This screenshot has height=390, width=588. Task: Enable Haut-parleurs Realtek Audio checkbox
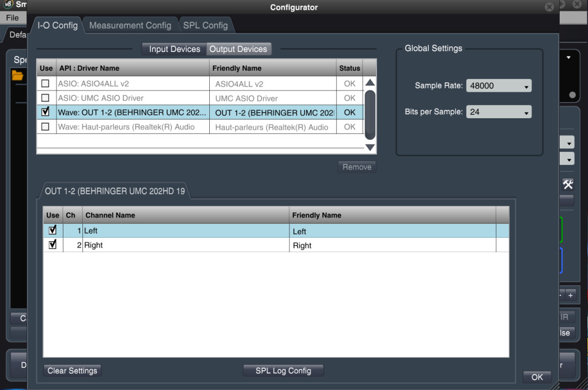(46, 126)
